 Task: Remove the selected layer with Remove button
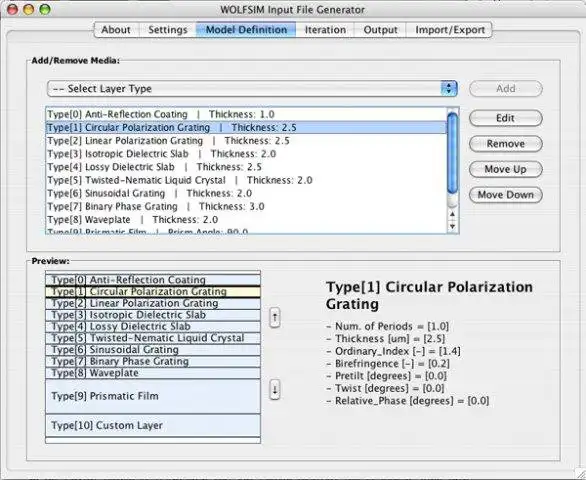505,144
